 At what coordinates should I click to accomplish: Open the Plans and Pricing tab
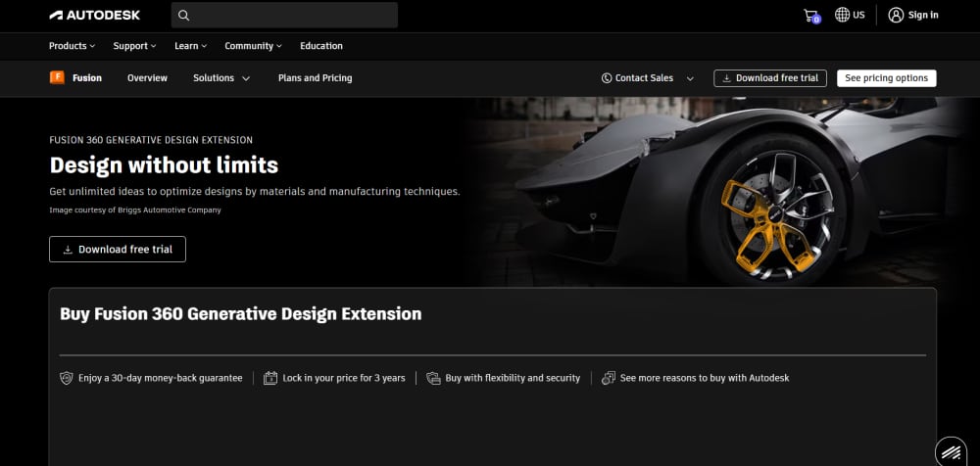(315, 78)
